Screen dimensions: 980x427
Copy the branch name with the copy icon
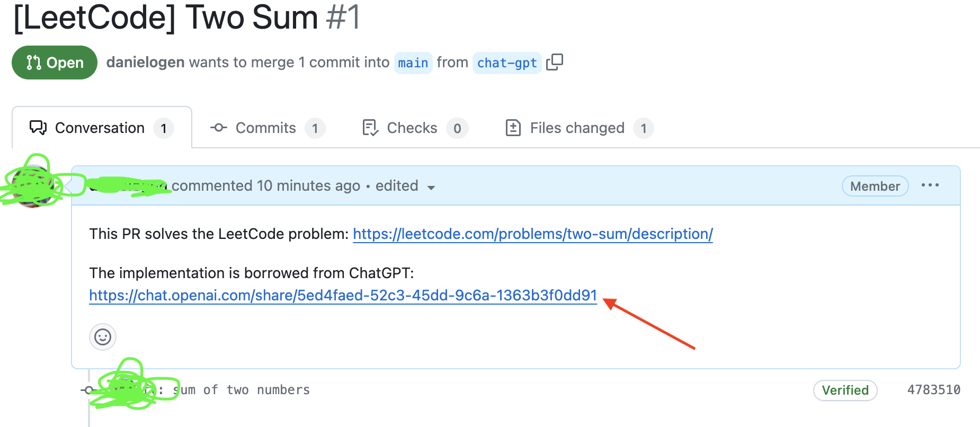point(555,63)
